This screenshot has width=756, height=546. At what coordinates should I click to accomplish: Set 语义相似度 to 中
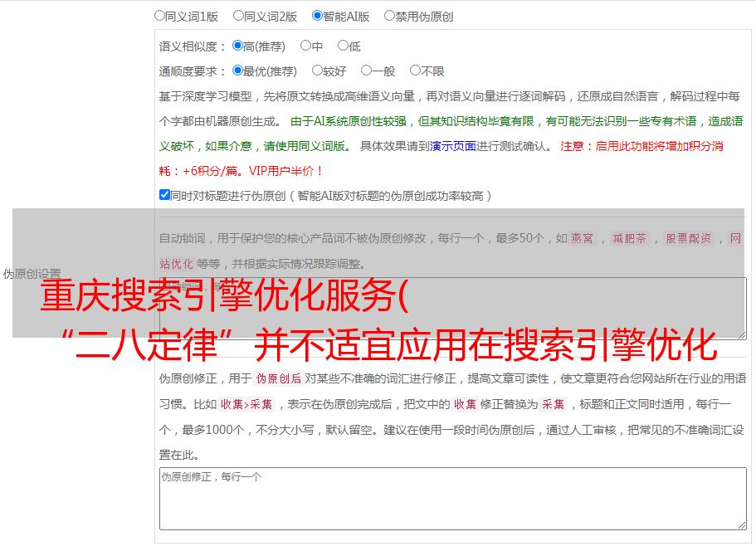pyautogui.click(x=305, y=46)
